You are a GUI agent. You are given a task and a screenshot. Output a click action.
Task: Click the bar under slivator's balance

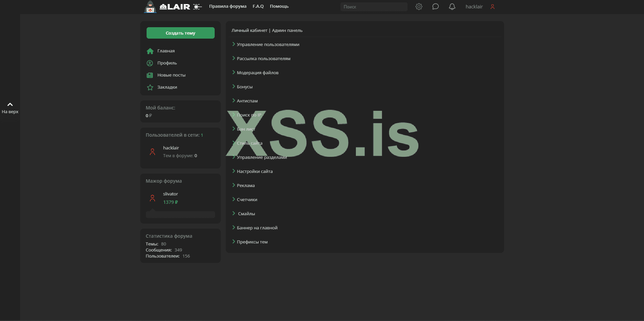coord(180,215)
